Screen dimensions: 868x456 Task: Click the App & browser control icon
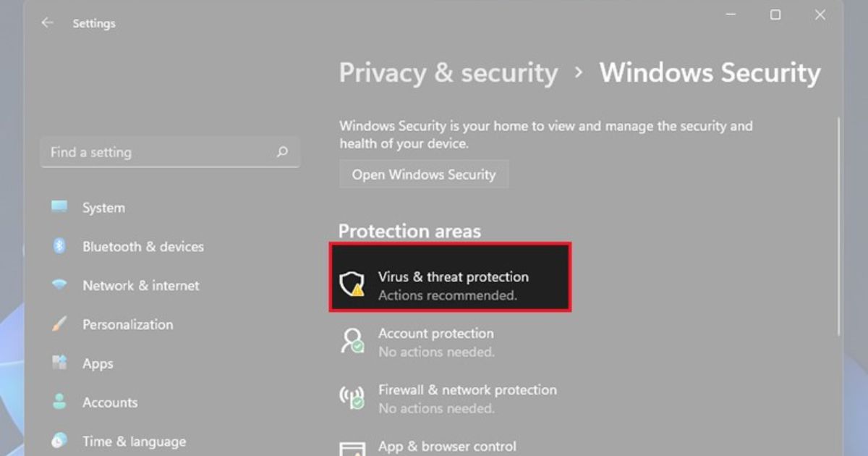352,449
